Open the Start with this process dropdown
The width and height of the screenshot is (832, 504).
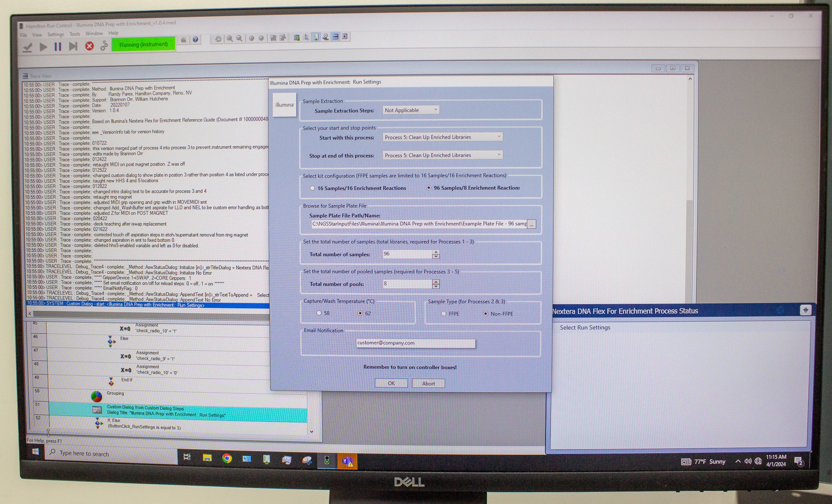tap(499, 137)
